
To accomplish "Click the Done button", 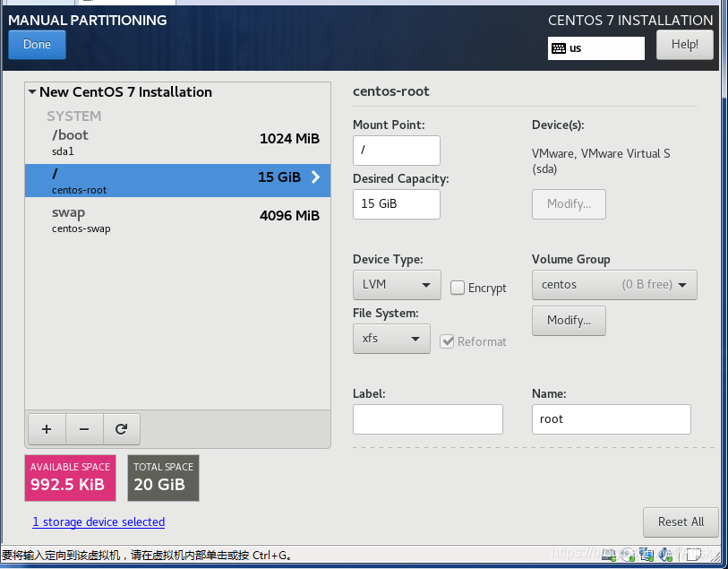I will pyautogui.click(x=37, y=45).
